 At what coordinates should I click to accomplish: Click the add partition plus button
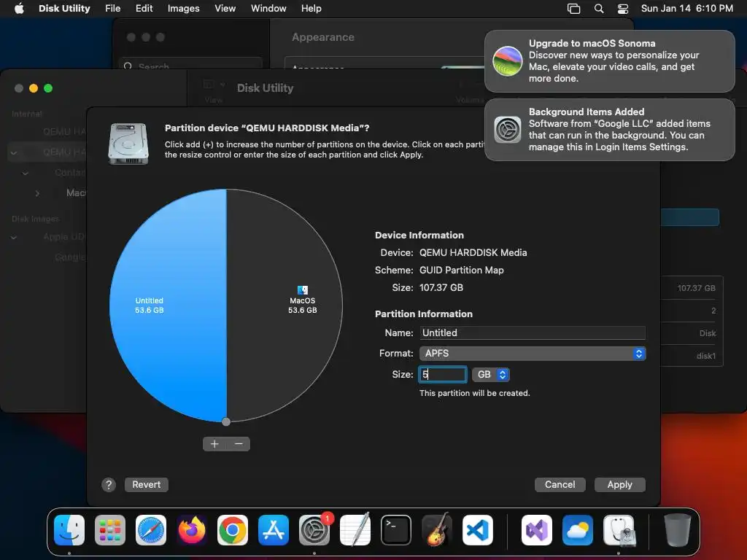tap(214, 444)
